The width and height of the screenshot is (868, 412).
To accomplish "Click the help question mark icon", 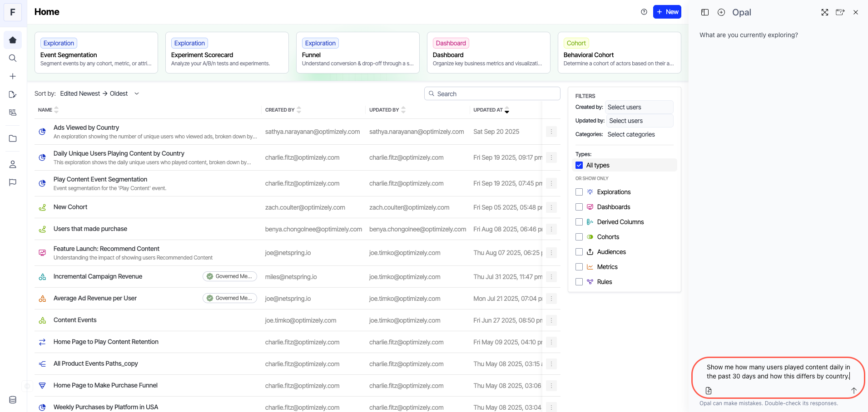I will coord(644,12).
